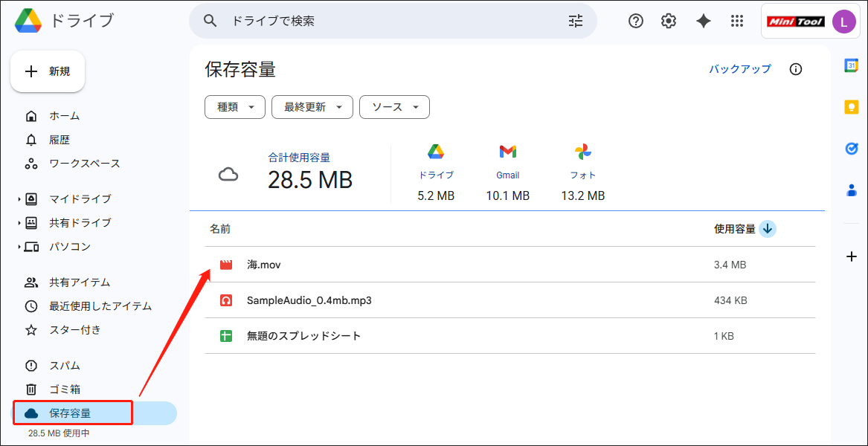Open the 種類 filter dropdown
The image size is (868, 446).
pos(234,107)
